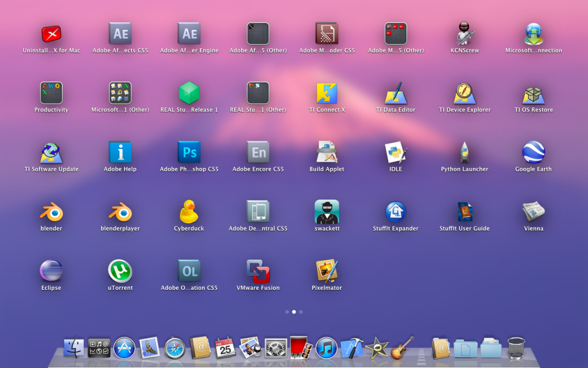Launch Python Launcher
Viewport: 588px width, 368px height.
465,152
